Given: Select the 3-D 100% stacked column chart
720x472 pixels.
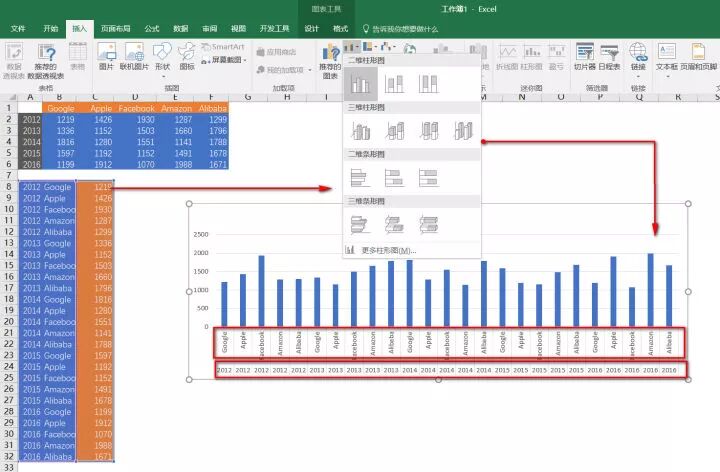Looking at the screenshot, I should coord(429,131).
